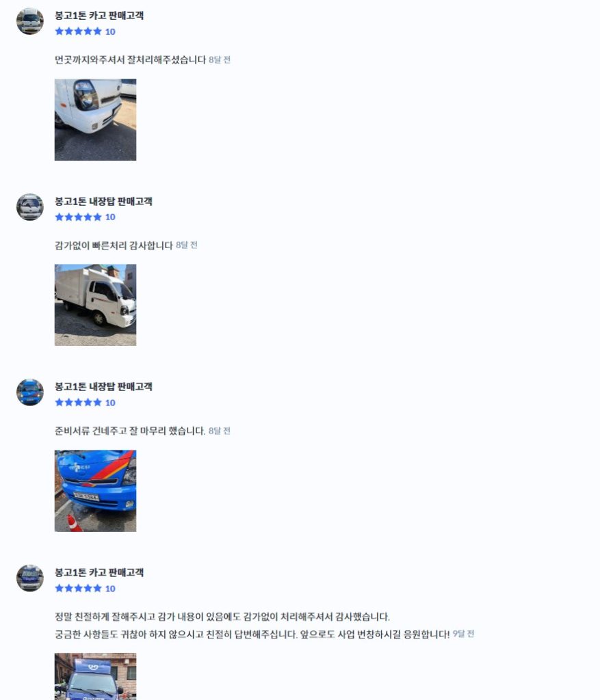Click the first reviewer's white truck avatar
This screenshot has height=700, width=600.
[x=30, y=21]
